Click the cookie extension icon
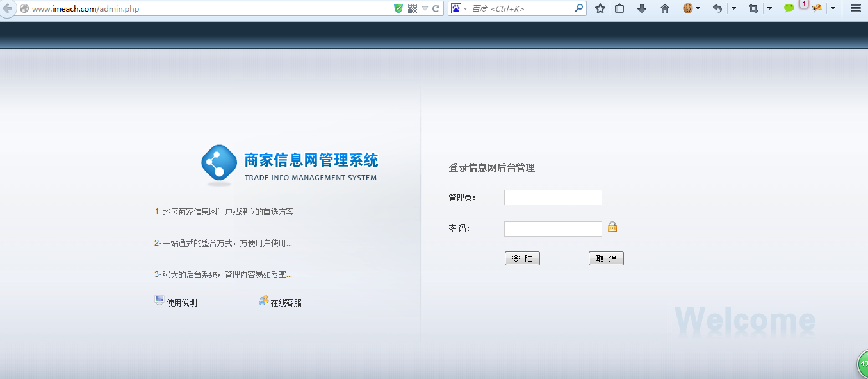The image size is (868, 379). tap(688, 8)
